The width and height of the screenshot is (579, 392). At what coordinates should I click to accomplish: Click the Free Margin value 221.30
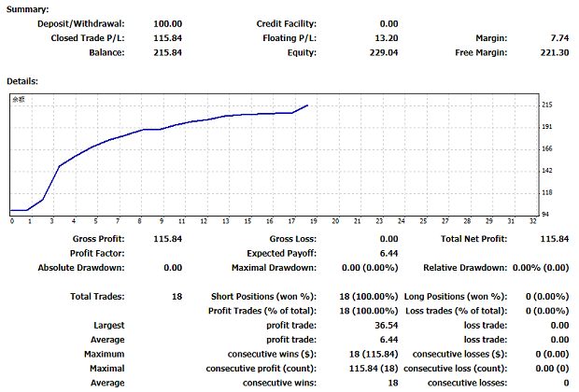pos(554,52)
